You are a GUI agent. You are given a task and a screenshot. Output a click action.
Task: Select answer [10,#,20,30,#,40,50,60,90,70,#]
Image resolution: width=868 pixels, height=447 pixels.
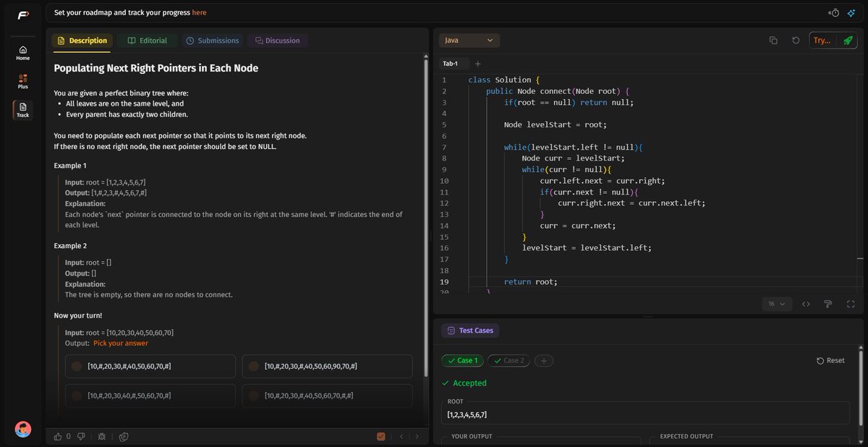(327, 366)
